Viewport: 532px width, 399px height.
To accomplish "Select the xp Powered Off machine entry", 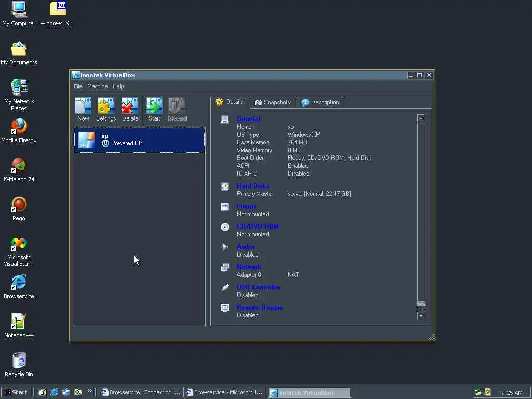I will (x=139, y=140).
